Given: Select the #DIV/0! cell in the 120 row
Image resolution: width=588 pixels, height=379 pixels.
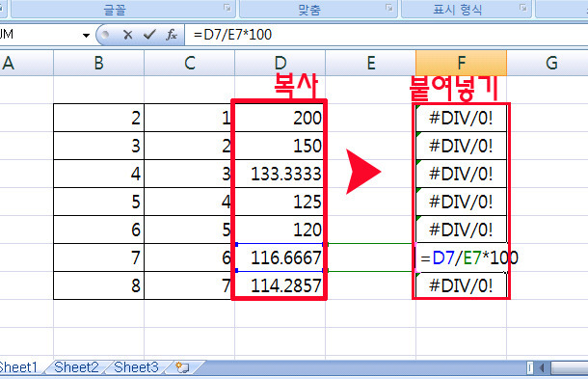Looking at the screenshot, I should 462,230.
